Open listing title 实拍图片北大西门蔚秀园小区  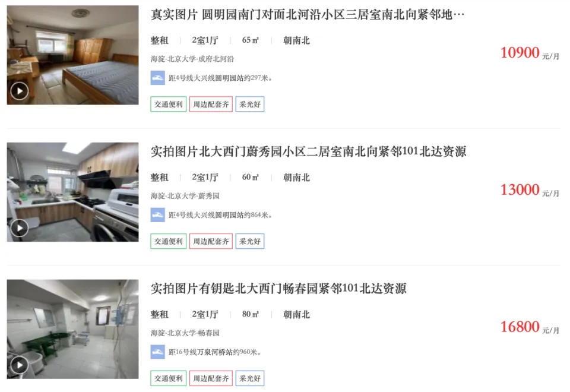point(308,151)
